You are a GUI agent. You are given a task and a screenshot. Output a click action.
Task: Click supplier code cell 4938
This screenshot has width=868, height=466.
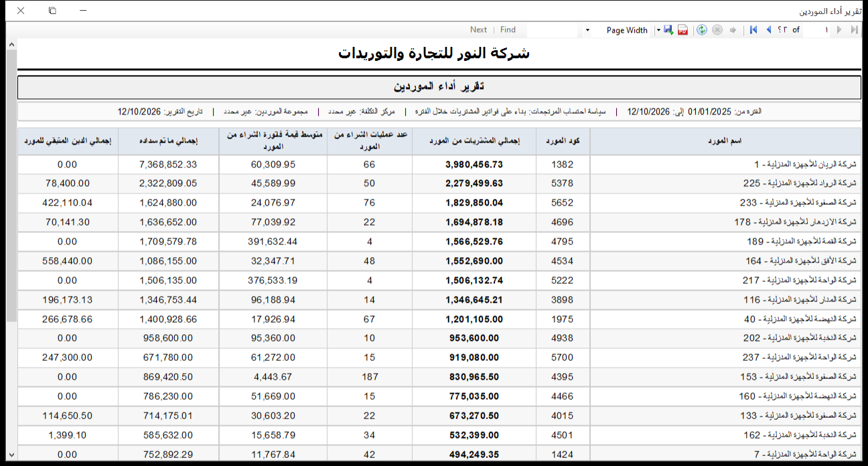563,338
